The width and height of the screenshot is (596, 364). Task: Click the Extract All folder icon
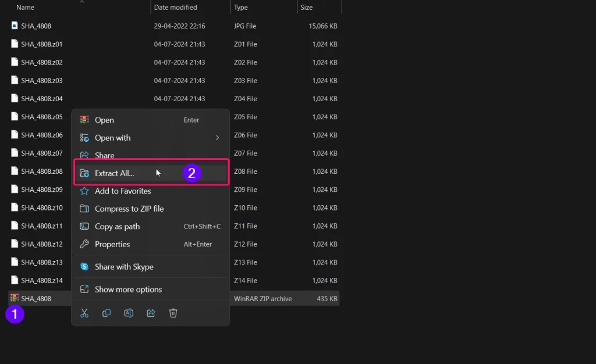(84, 173)
